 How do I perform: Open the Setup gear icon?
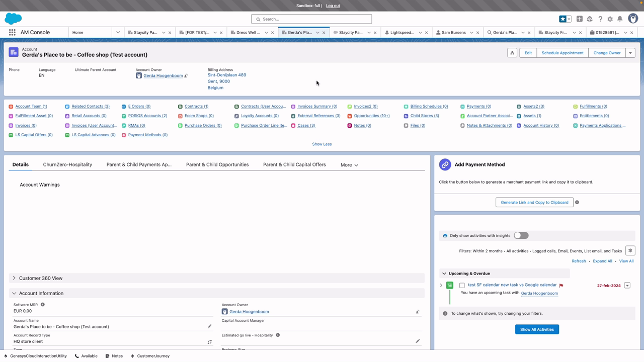[x=610, y=19]
